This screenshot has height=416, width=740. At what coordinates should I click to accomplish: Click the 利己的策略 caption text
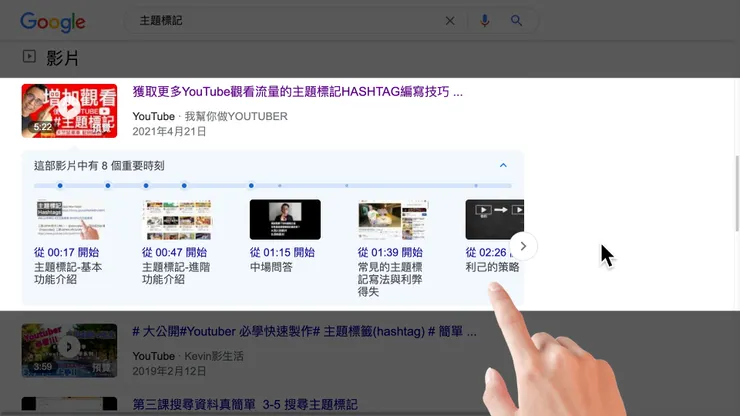[492, 267]
